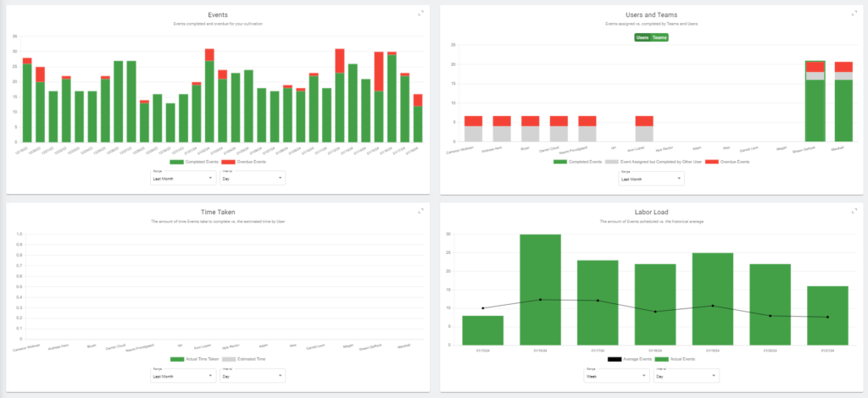Expand the Labor Load chart to fullscreen
This screenshot has width=868, height=398.
[854, 211]
